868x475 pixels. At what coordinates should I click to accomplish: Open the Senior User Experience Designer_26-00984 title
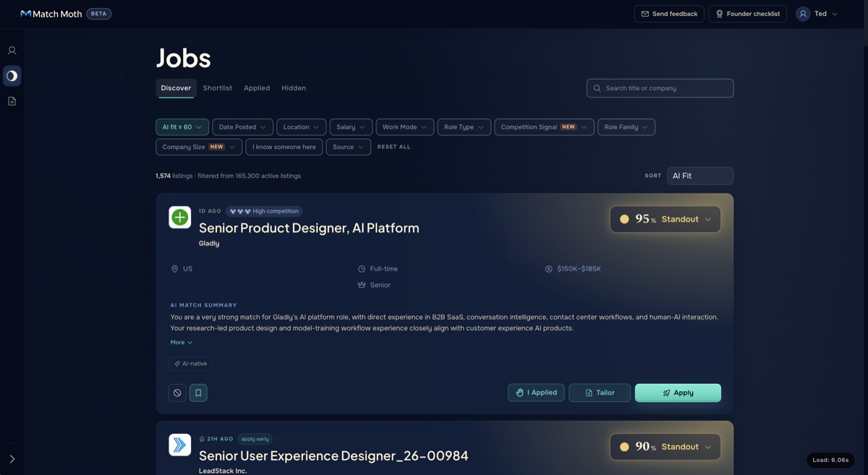pos(333,455)
